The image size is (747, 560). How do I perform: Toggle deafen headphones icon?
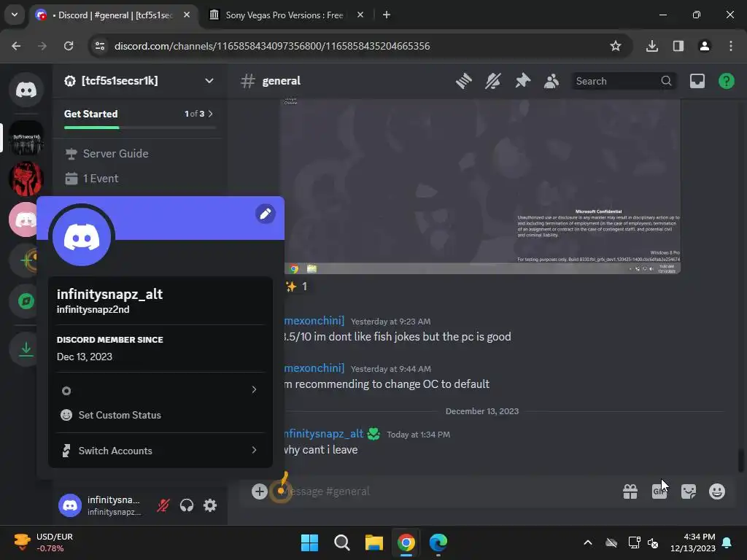187,505
